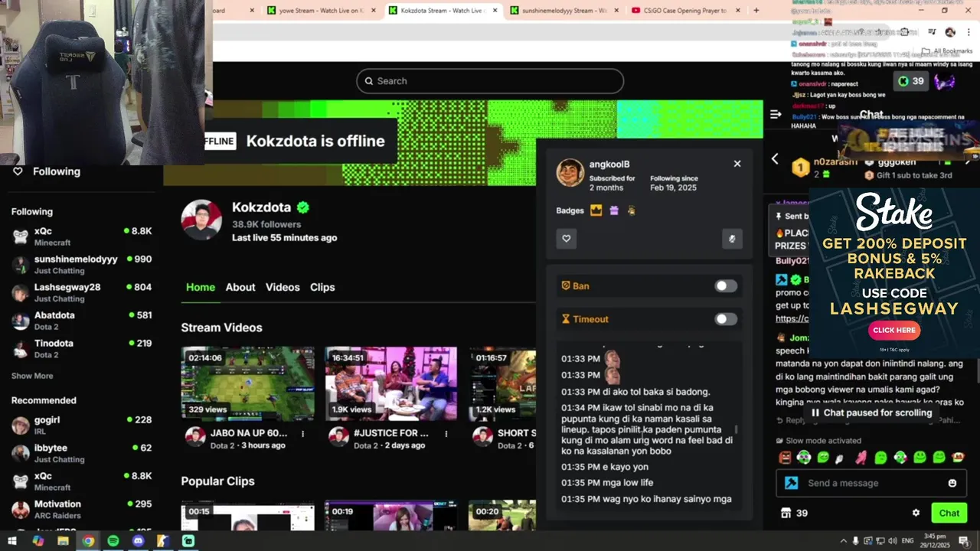The width and height of the screenshot is (980, 551).
Task: Click the Send a message field
Action: tap(871, 483)
